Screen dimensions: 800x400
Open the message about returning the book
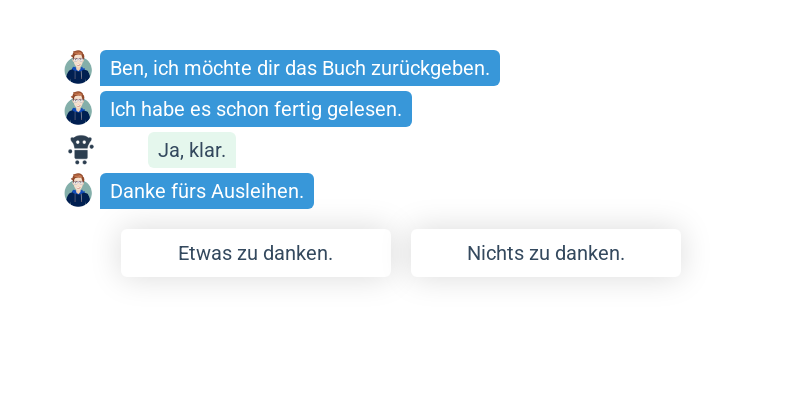[299, 68]
